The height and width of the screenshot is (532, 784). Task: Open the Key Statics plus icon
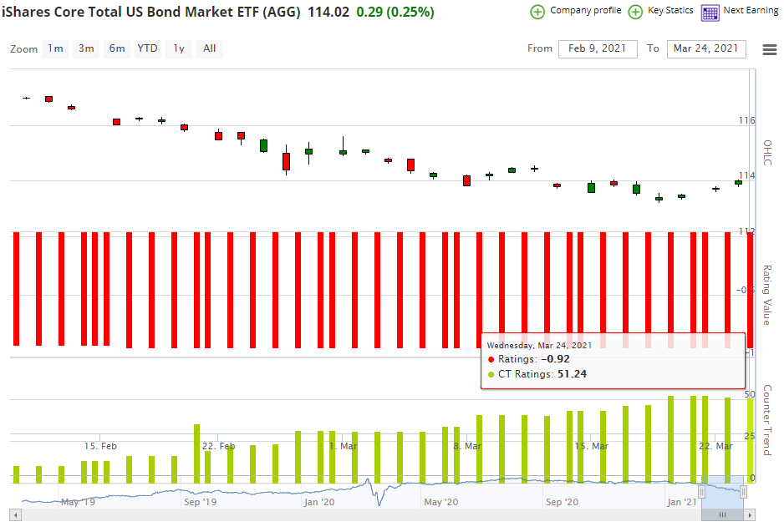[x=635, y=12]
